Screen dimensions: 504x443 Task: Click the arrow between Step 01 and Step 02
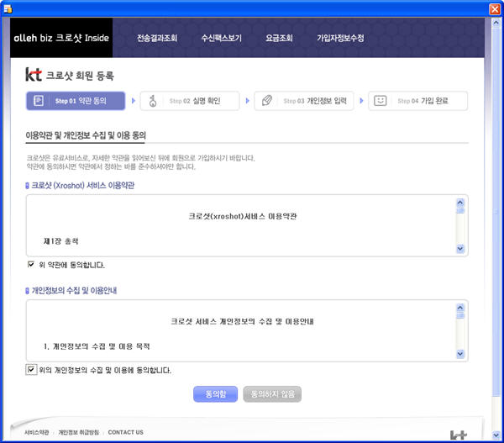point(133,101)
